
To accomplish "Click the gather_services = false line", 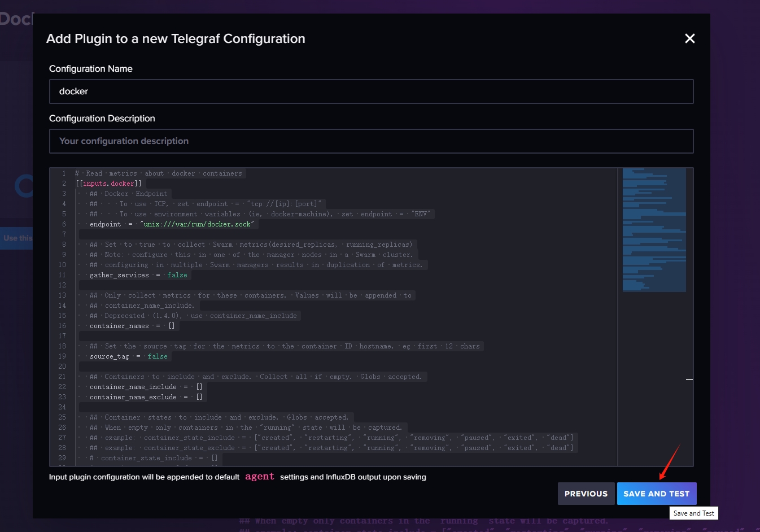I will (138, 275).
